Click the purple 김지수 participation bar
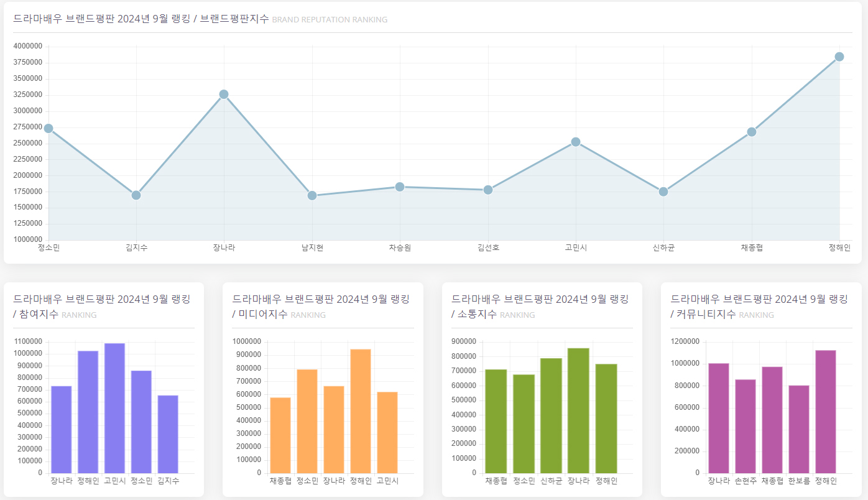Image resolution: width=868 pixels, height=500 pixels. click(168, 434)
